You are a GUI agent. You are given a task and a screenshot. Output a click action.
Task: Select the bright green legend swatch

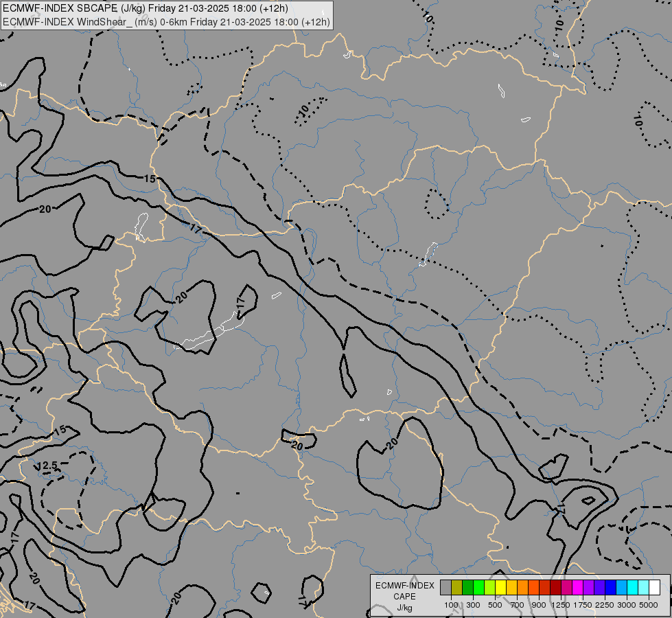pos(478,587)
